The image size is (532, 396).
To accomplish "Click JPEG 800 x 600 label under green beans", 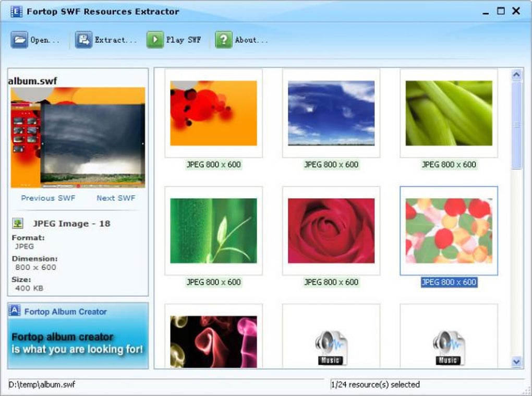I will pos(449,164).
